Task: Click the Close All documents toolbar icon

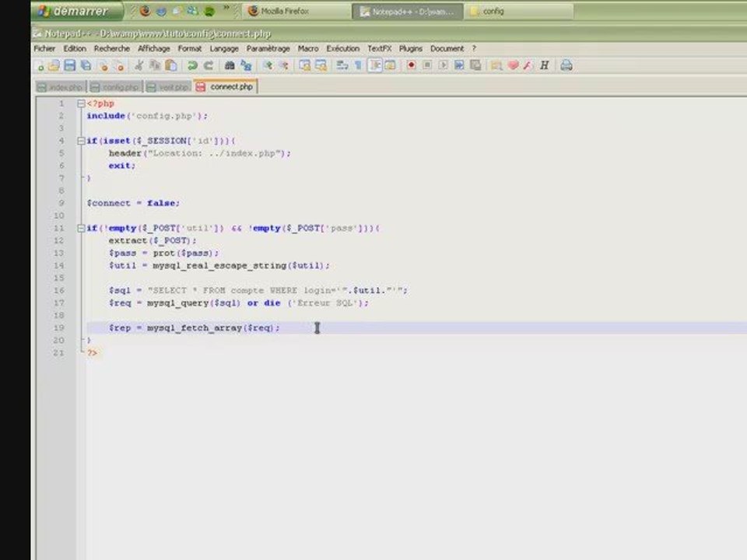Action: pyautogui.click(x=120, y=65)
